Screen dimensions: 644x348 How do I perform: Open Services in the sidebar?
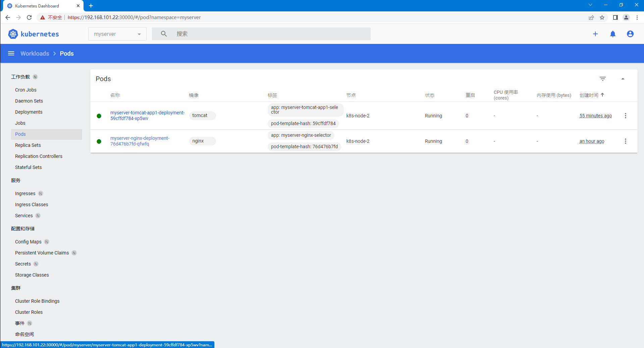[24, 216]
